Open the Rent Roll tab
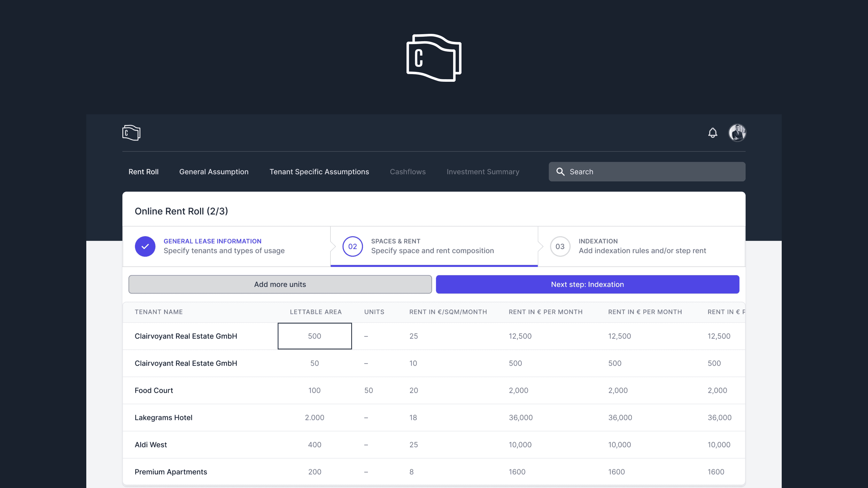This screenshot has height=488, width=868. click(143, 172)
